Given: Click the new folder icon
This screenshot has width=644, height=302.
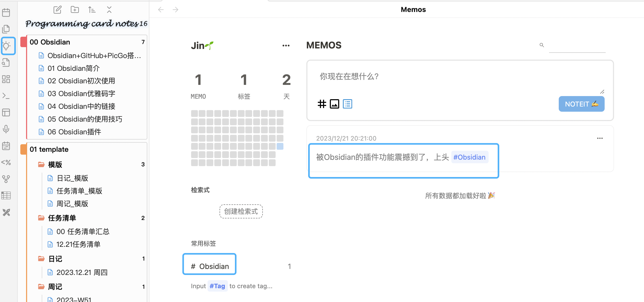Looking at the screenshot, I should 75,10.
